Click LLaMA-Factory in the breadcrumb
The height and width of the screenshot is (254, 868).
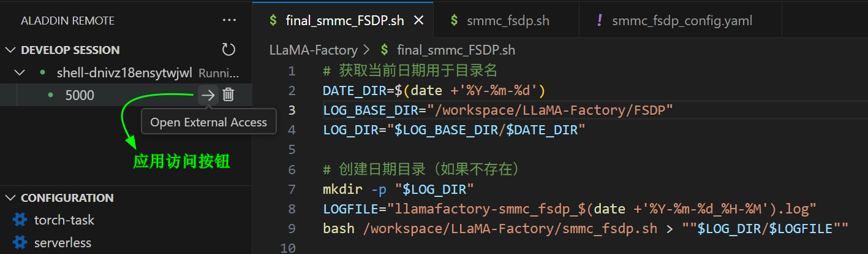[x=313, y=50]
